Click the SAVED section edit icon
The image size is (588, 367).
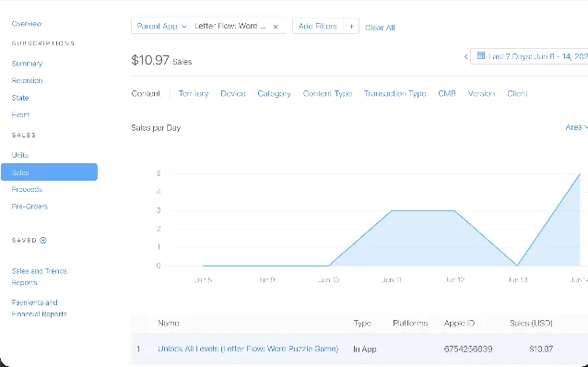pyautogui.click(x=43, y=240)
